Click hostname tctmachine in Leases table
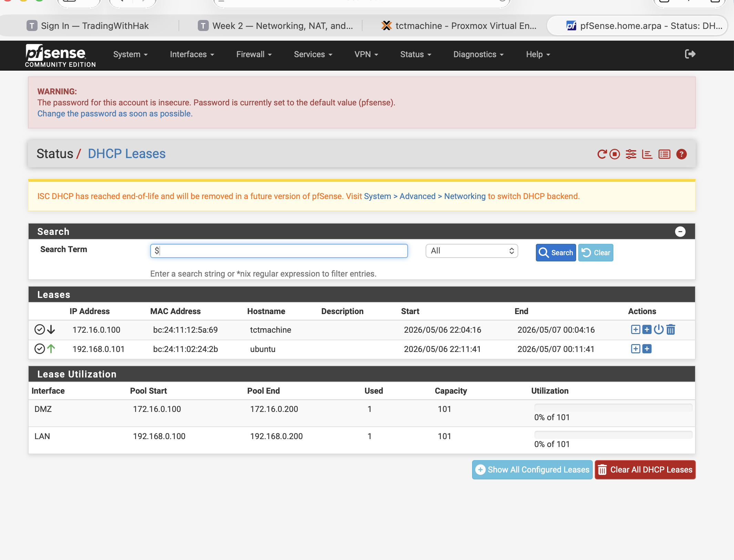734x560 pixels. (271, 330)
